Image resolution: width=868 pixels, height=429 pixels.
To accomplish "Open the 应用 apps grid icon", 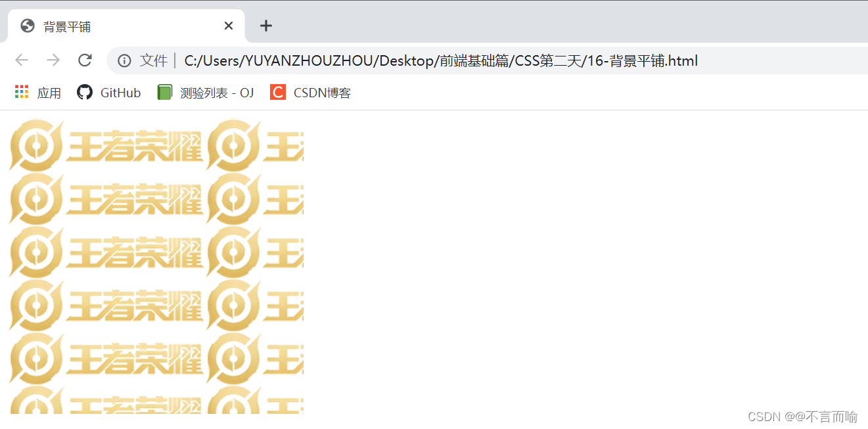I will tap(22, 92).
